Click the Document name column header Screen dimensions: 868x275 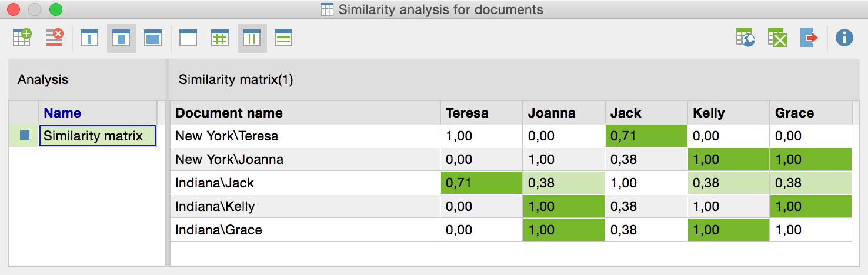[x=229, y=113]
